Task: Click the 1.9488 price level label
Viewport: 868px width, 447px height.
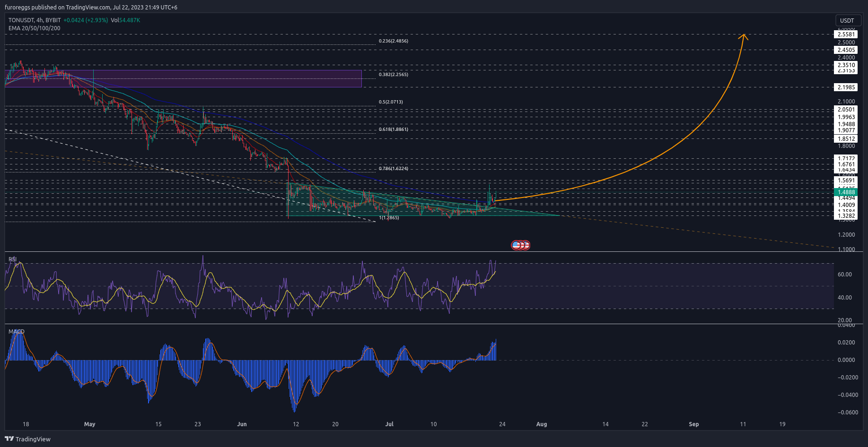Action: [x=846, y=124]
